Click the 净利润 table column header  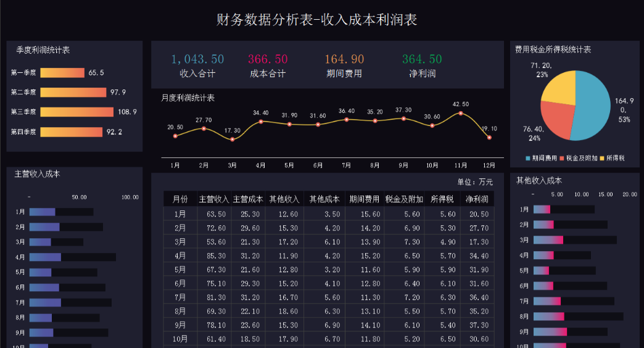(x=477, y=199)
